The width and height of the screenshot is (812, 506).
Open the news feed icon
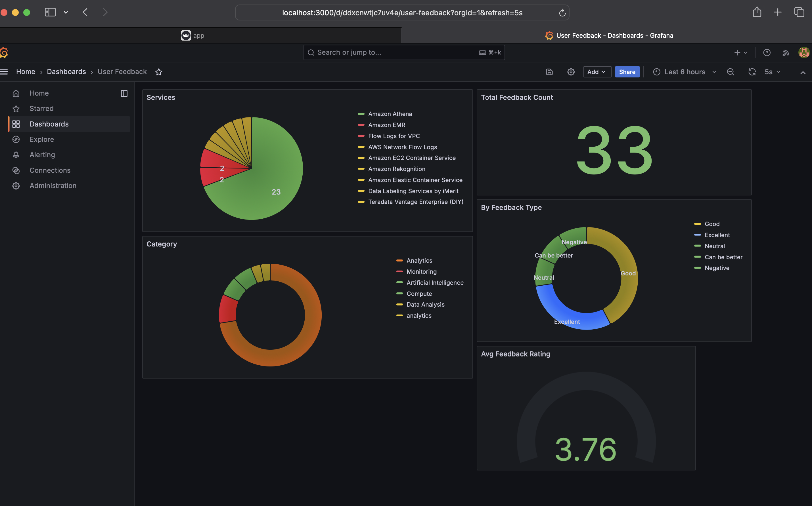pos(786,52)
